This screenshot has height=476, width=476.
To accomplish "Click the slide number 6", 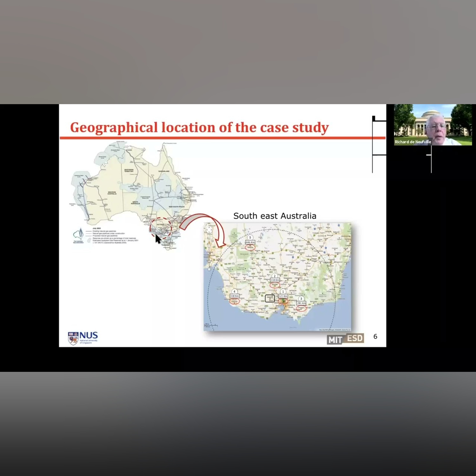I will pos(375,336).
